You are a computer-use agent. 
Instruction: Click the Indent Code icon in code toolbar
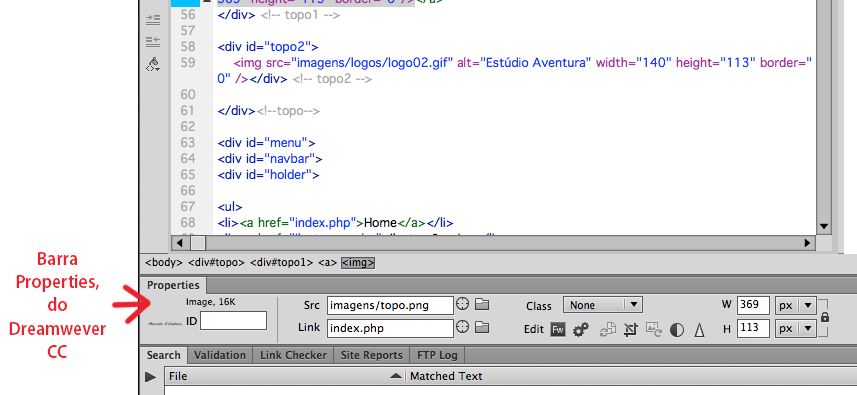coord(154,20)
